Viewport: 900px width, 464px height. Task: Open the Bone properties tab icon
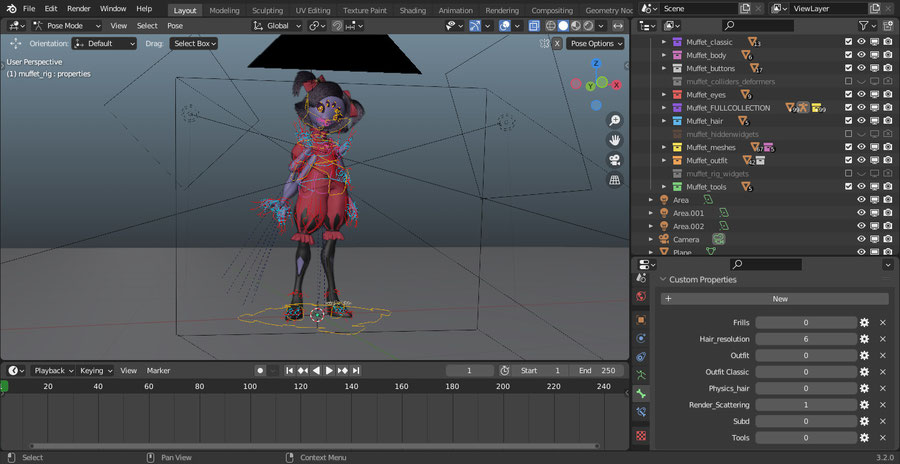[x=641, y=394]
